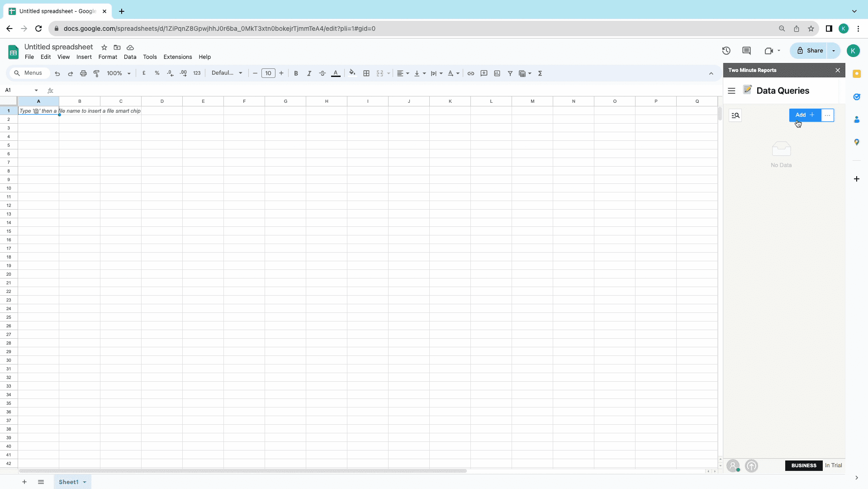Open Google Maps side panel icon
The height and width of the screenshot is (489, 868).
[x=857, y=142]
